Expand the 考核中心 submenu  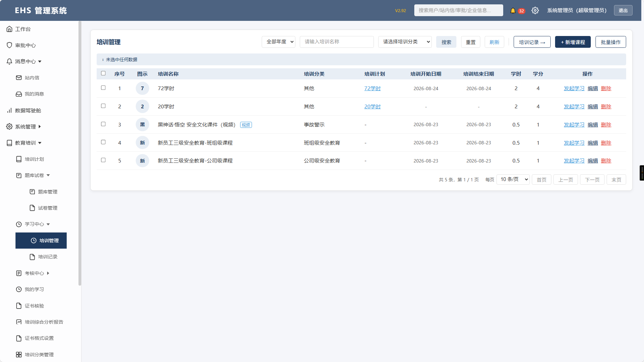48,273
